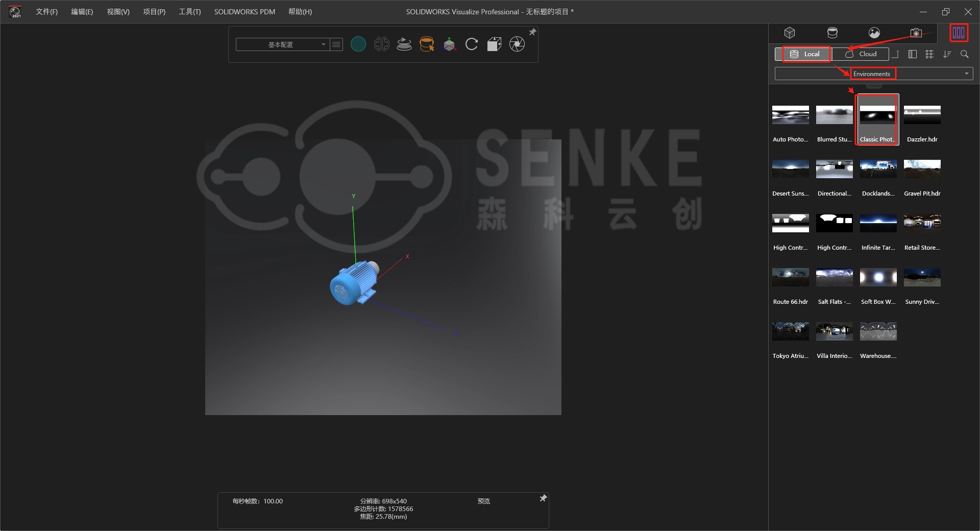The width and height of the screenshot is (980, 531).
Task: Click the reset camera refresh icon
Action: [472, 44]
